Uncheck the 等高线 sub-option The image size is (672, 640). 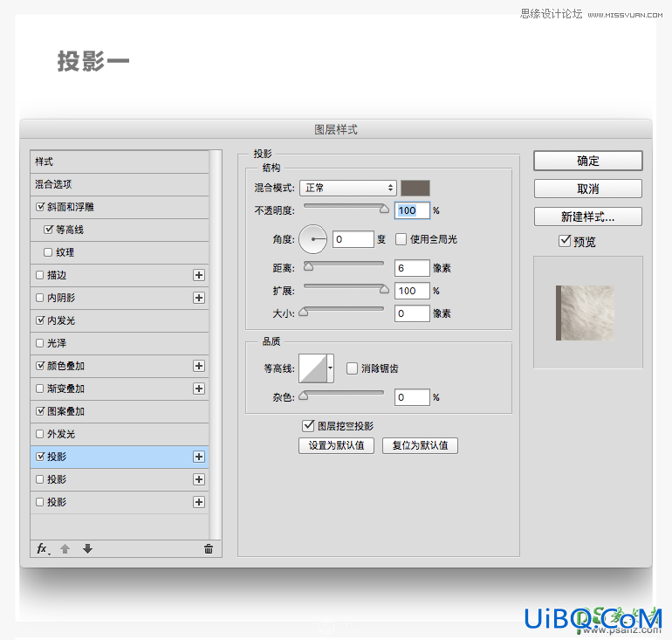[48, 230]
